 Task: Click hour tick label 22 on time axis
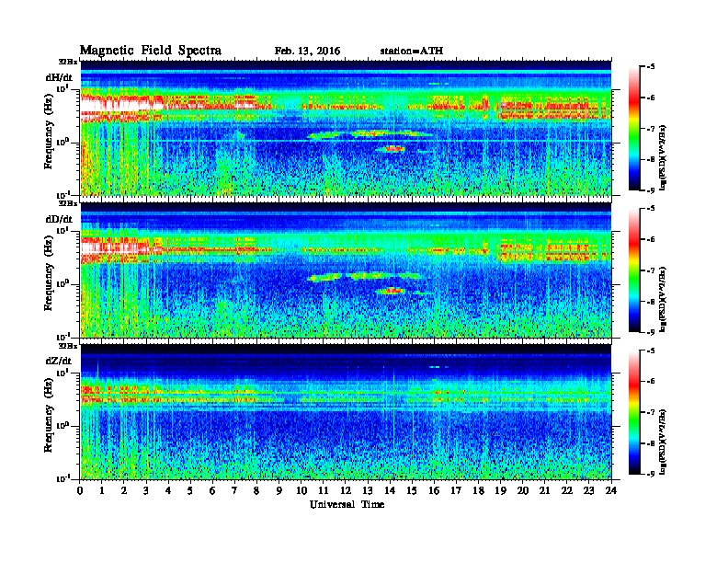(x=567, y=491)
